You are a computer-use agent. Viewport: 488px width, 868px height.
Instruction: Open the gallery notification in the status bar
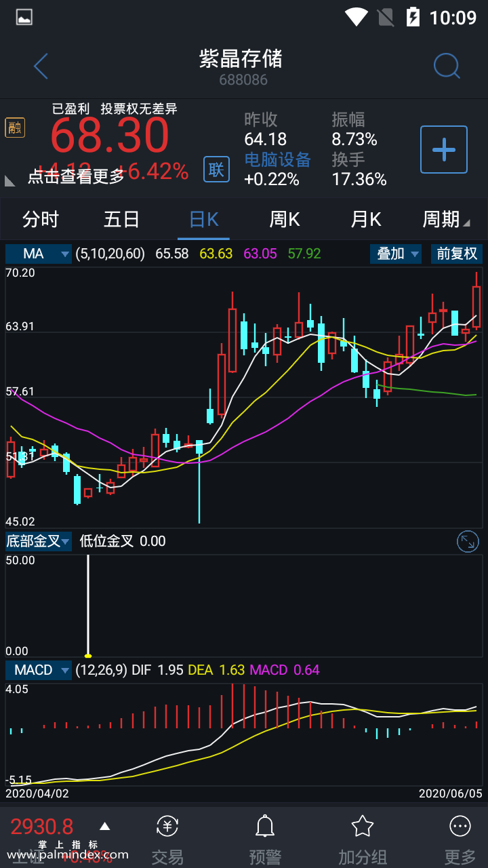point(24,17)
